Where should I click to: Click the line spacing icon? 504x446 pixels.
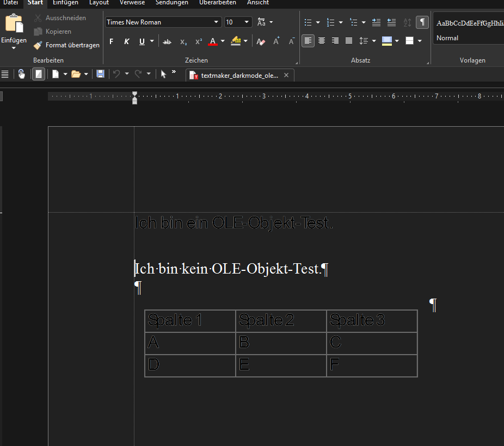click(364, 41)
